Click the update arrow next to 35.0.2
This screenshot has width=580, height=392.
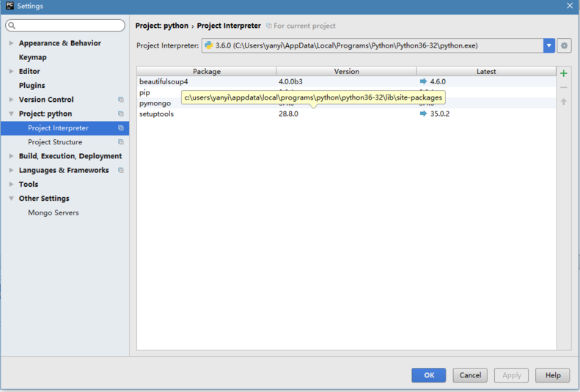click(x=423, y=114)
